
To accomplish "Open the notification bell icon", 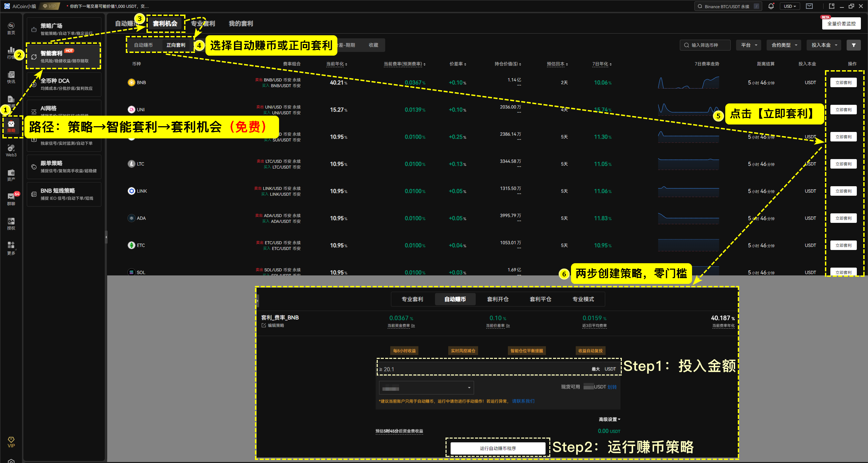I will coord(771,6).
